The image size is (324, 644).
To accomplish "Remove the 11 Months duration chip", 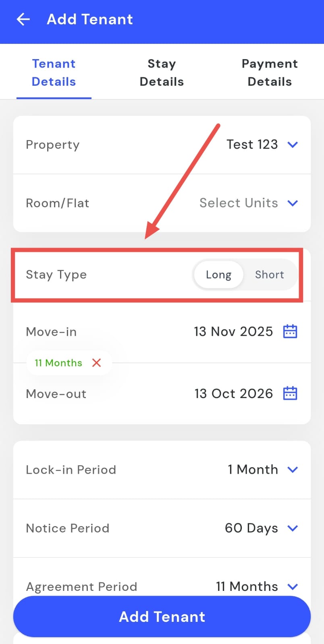I will pyautogui.click(x=96, y=363).
